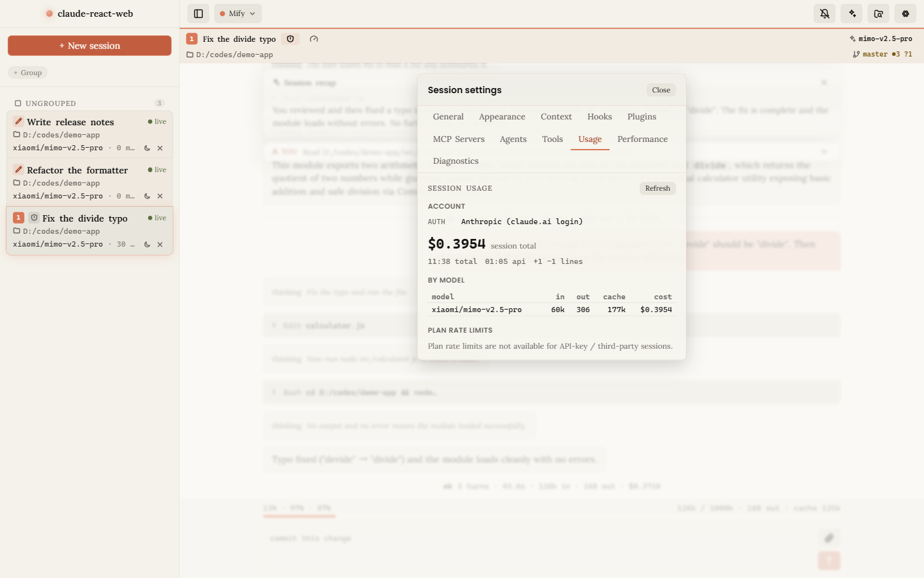The image size is (924, 578).
Task: Click the mimo-v2.5-pro model indicator
Action: point(880,39)
